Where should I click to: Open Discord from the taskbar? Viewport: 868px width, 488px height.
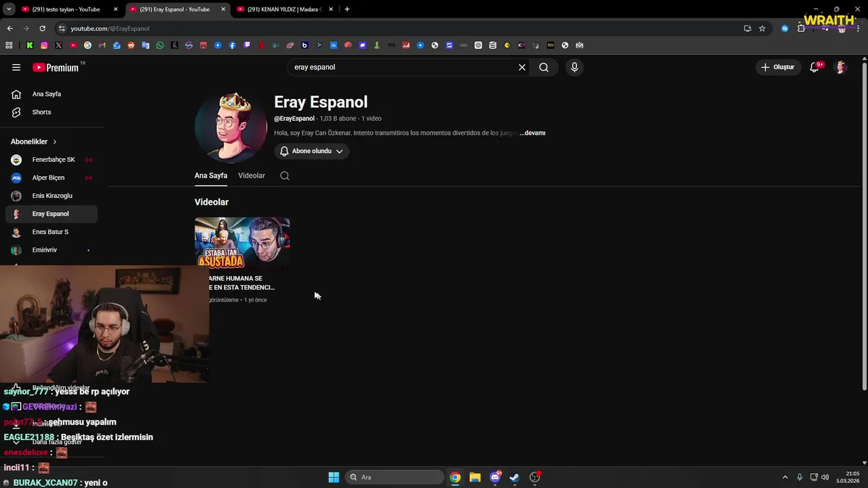click(495, 477)
